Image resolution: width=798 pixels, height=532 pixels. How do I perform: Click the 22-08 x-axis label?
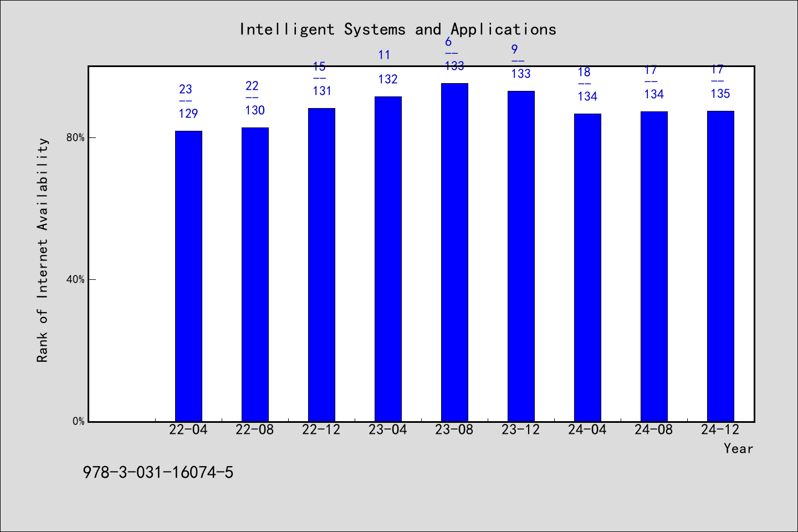pos(255,429)
